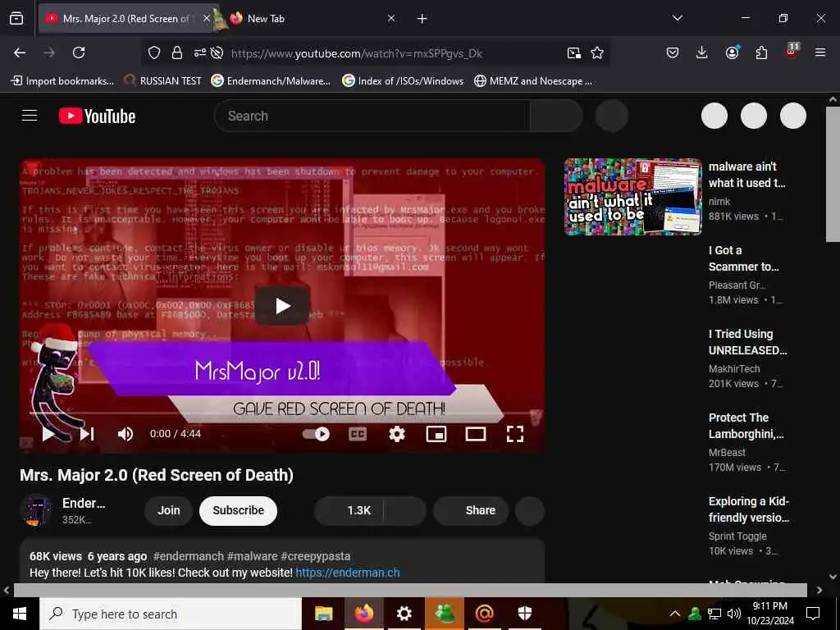
Task: Open picture-in-picture from the address bar
Action: pos(573,52)
